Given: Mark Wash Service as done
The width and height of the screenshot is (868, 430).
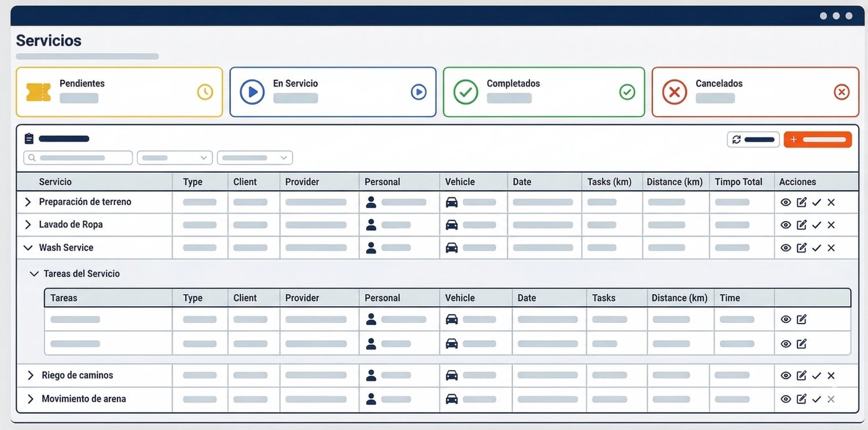Looking at the screenshot, I should (x=816, y=248).
